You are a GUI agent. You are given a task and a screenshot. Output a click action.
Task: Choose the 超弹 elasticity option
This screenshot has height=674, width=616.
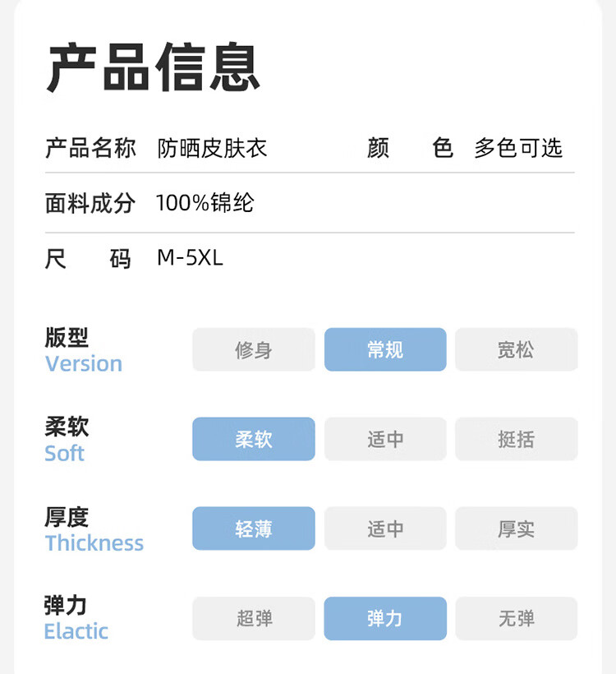254,618
